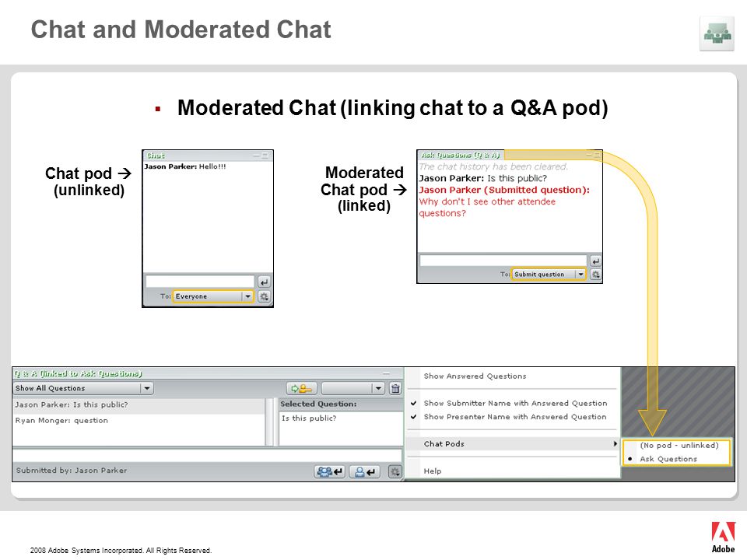Expand the Chat Pods submenu

coord(514,444)
